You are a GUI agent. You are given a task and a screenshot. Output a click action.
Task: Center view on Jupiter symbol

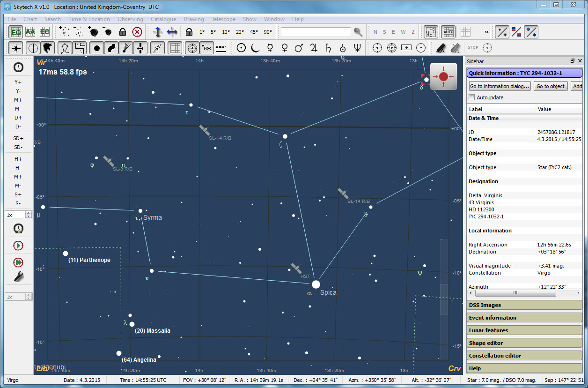tap(313, 48)
